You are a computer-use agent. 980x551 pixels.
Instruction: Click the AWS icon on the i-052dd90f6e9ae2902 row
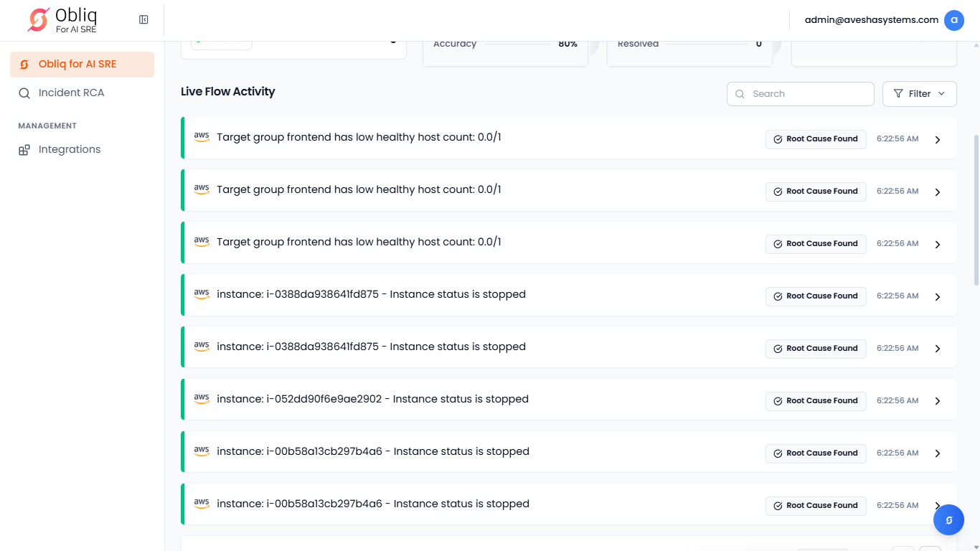[202, 399]
